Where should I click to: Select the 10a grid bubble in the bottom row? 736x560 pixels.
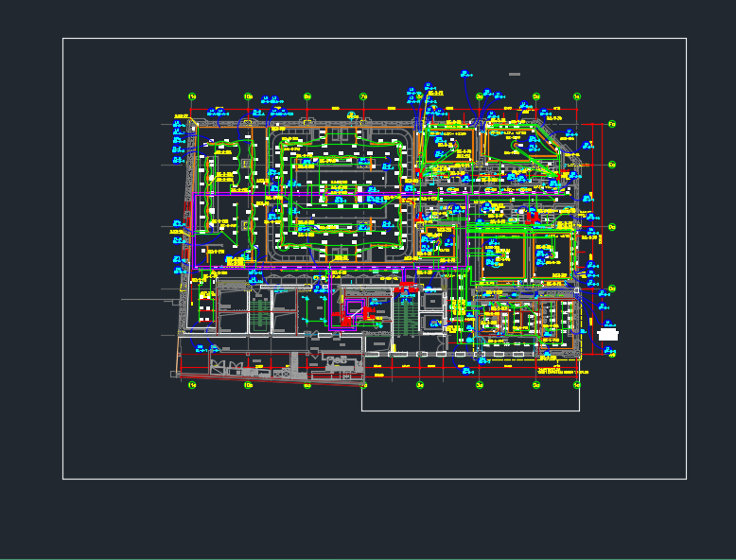[x=248, y=385]
